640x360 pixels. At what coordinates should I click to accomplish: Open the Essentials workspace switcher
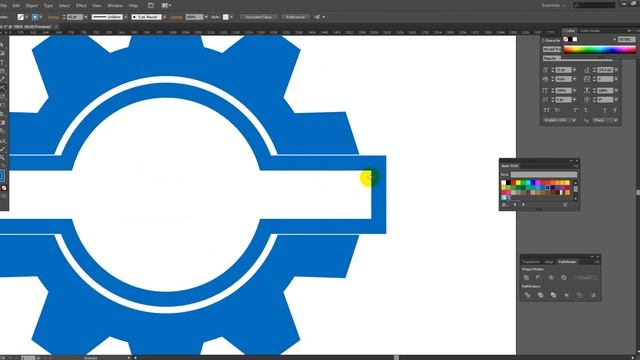pos(553,5)
